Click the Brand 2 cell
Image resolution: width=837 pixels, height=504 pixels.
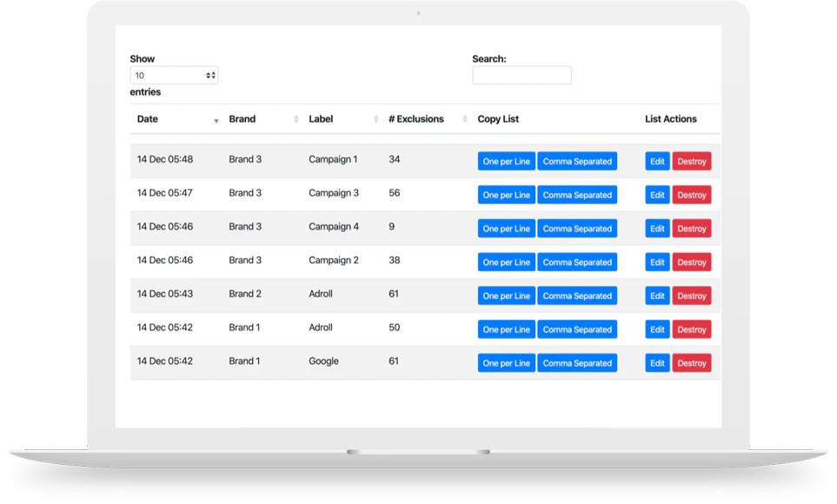pos(245,294)
